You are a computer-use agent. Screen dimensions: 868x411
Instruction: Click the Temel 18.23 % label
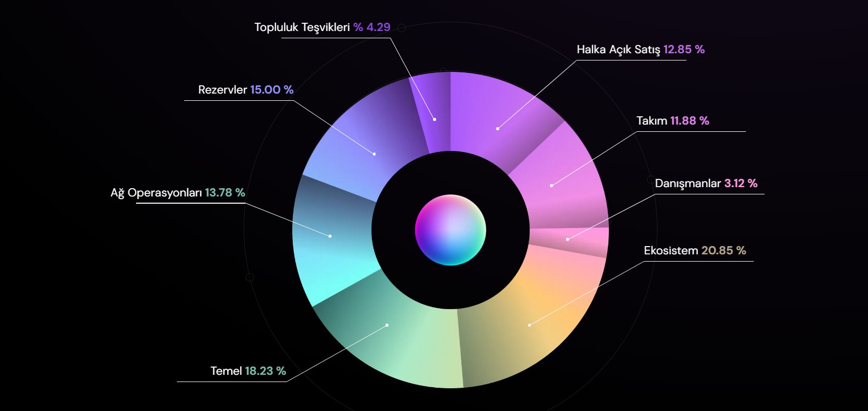click(x=248, y=371)
